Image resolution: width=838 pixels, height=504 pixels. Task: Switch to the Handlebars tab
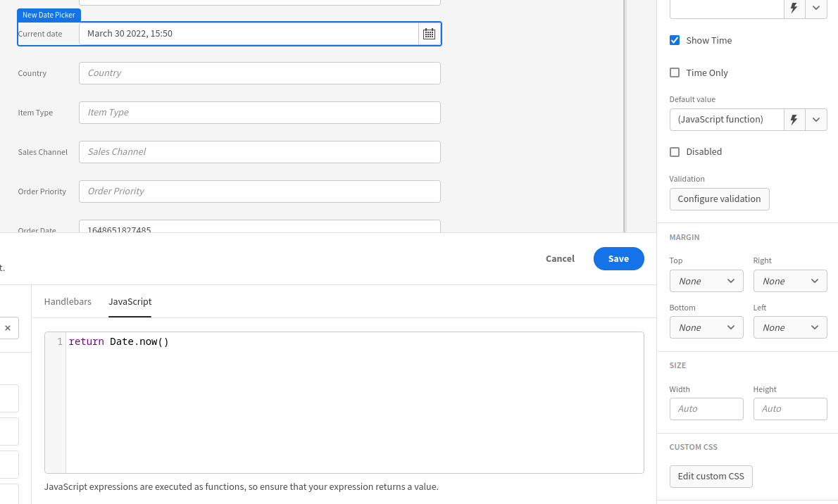pos(68,301)
